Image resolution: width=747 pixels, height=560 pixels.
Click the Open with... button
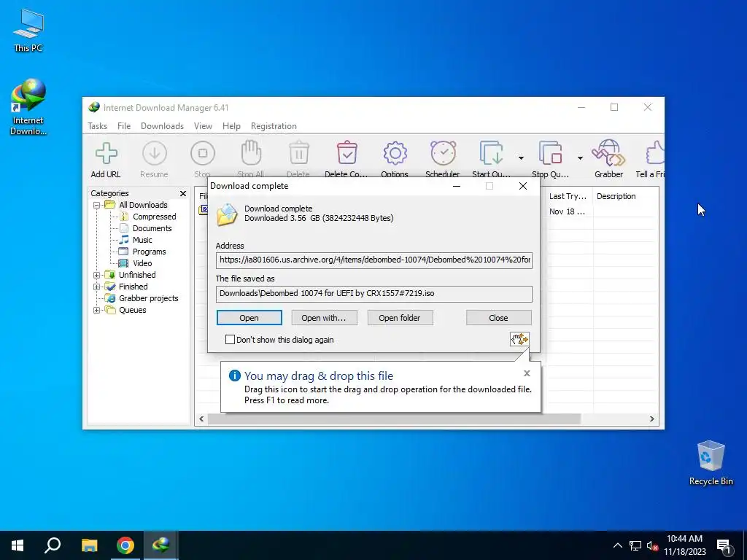point(324,318)
